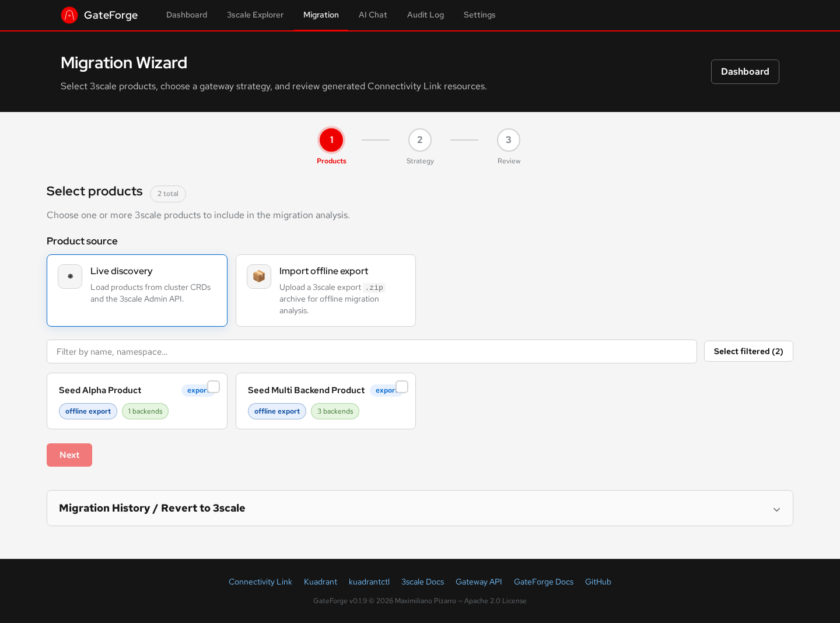The height and width of the screenshot is (623, 840).
Task: Click the GateForge red logo icon
Action: (x=69, y=15)
